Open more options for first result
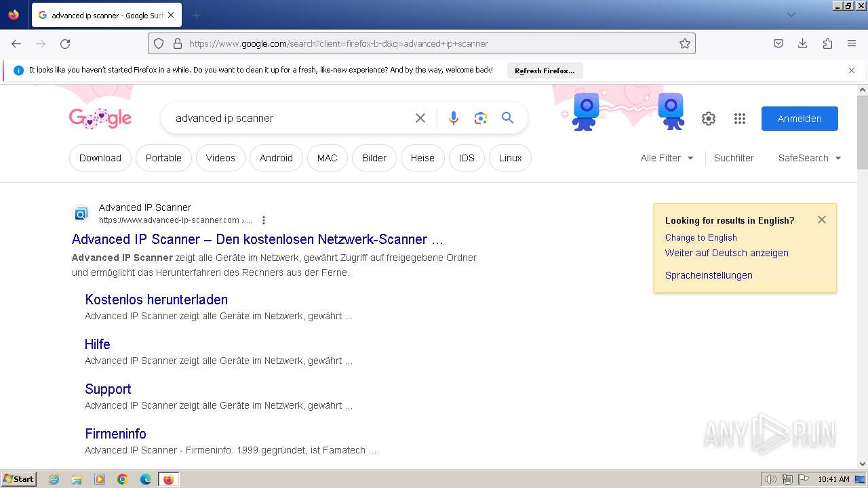 [x=264, y=220]
